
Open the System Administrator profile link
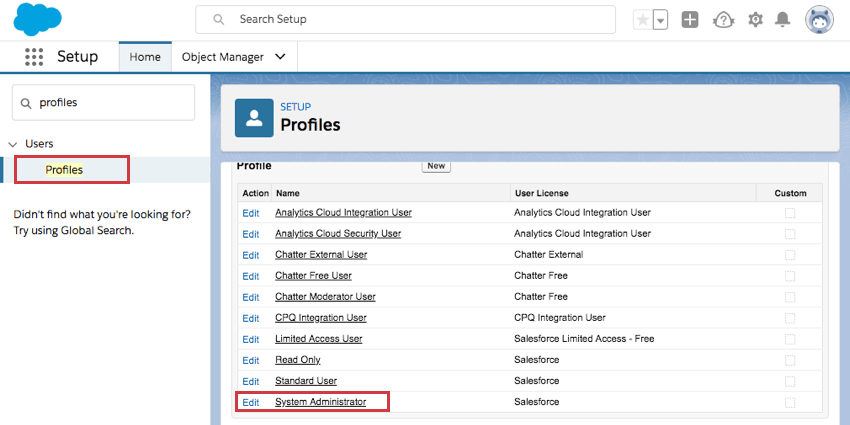point(320,402)
